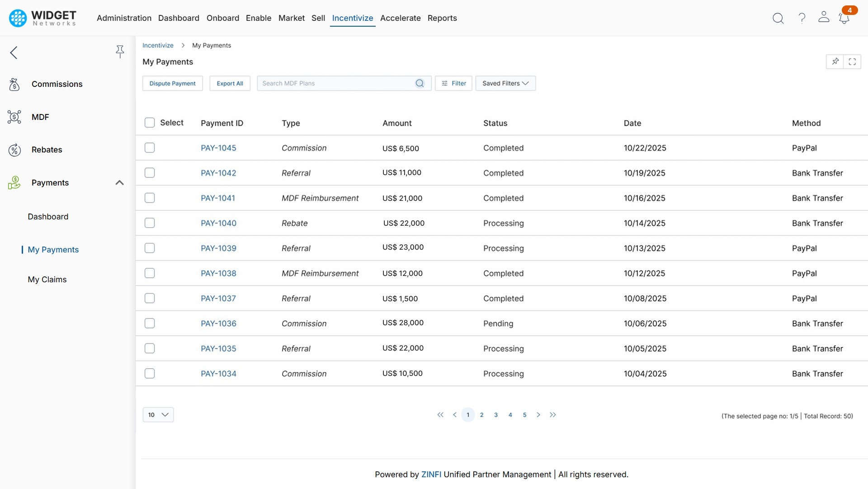Open notifications bell showing 4 alerts
This screenshot has width=868, height=489.
click(844, 18)
